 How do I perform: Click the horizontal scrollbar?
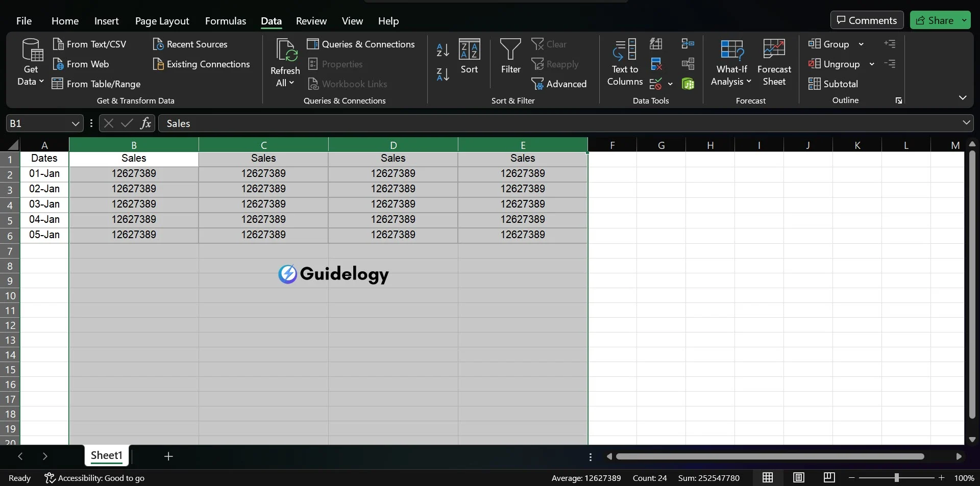click(770, 456)
